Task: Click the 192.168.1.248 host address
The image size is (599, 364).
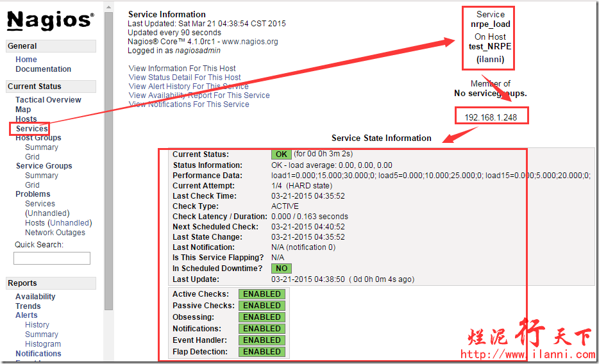Action: [491, 117]
